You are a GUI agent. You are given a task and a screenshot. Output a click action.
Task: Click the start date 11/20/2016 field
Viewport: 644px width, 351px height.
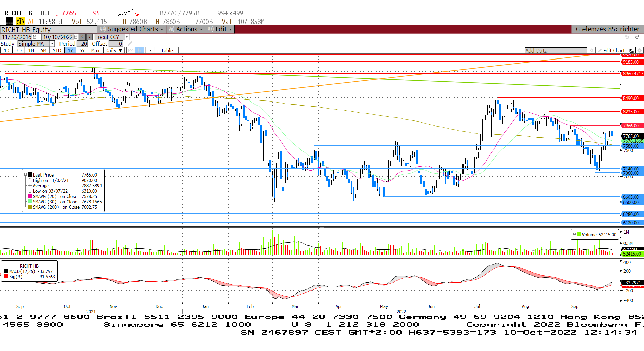(x=16, y=37)
